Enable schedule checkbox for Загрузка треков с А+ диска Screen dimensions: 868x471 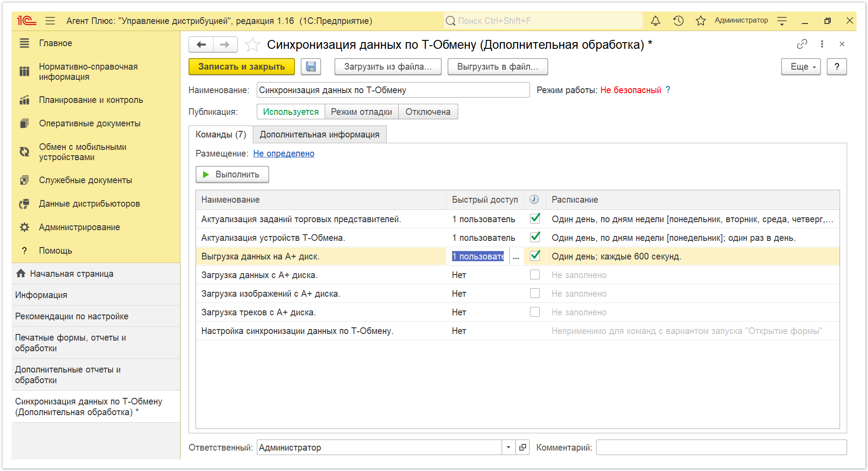point(535,312)
